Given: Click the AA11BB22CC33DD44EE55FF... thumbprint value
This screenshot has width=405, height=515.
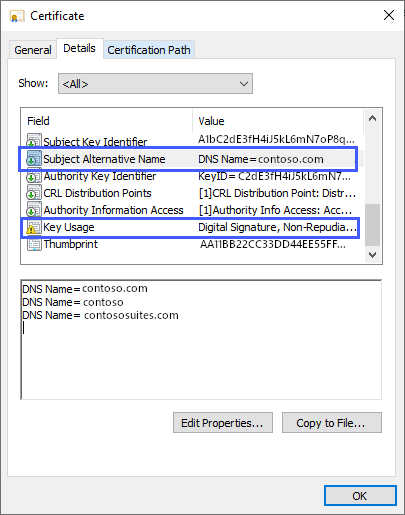Looking at the screenshot, I should click(273, 244).
